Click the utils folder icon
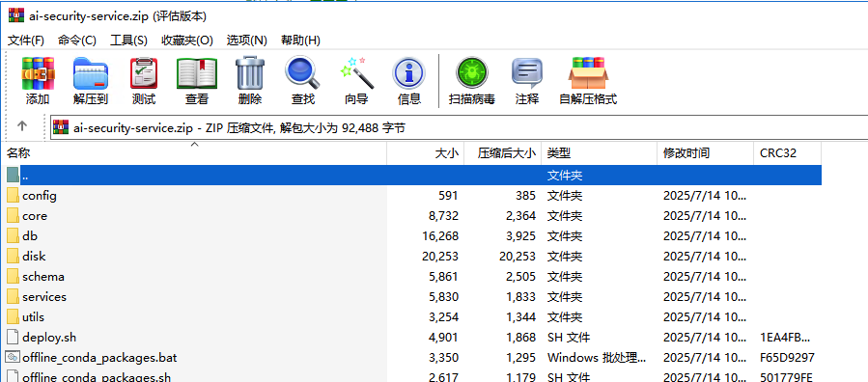Image resolution: width=868 pixels, height=382 pixels. click(13, 316)
